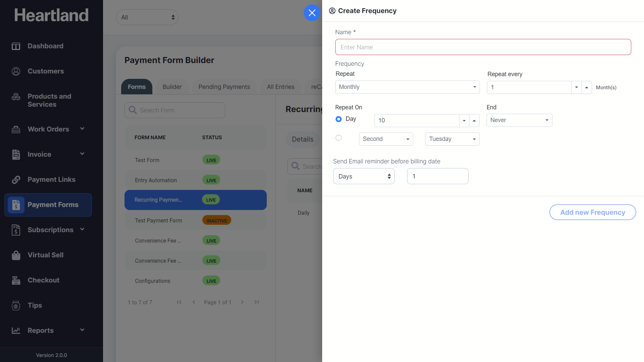
Task: Increase the Repeat every value
Action: (586, 87)
